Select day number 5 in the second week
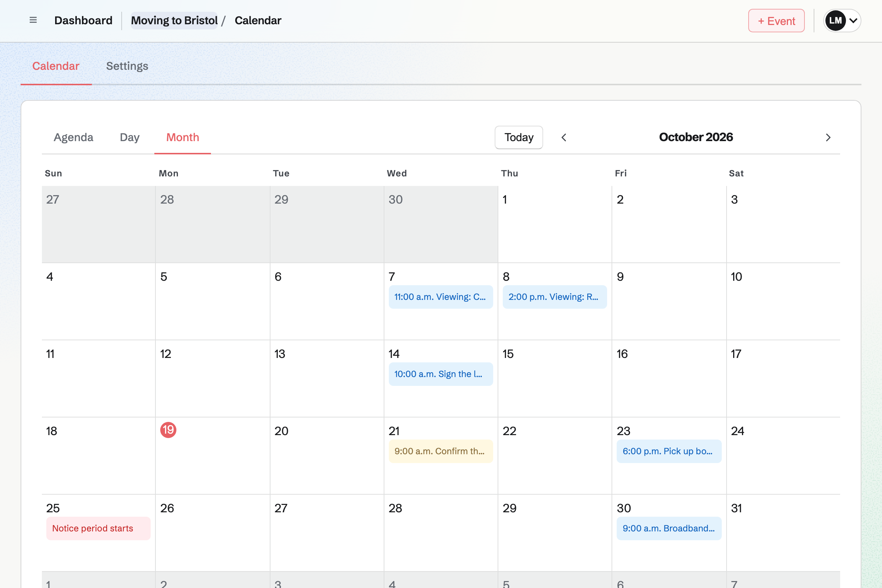Image resolution: width=882 pixels, height=588 pixels. pos(164,277)
